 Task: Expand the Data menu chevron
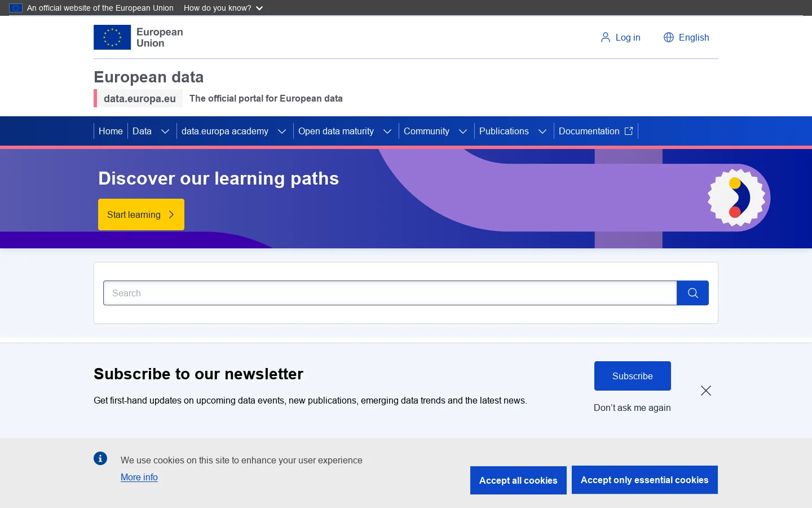pyautogui.click(x=165, y=132)
